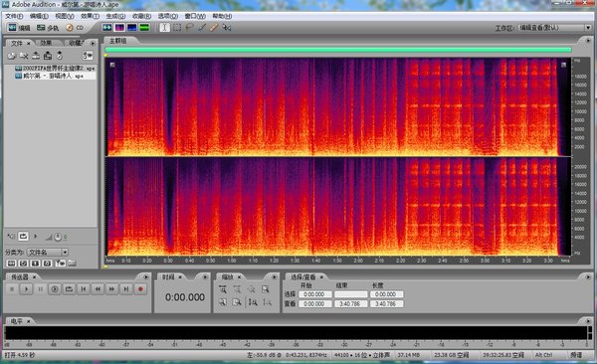Screen dimensions: 597x364
Task: Open Main panel menu arrow
Action: coord(588,41)
